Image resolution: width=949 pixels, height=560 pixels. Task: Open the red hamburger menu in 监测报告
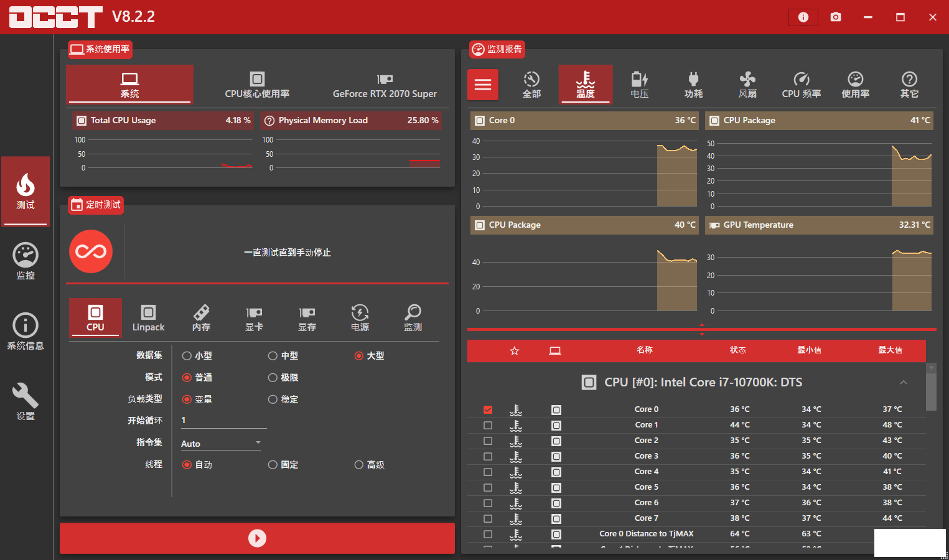click(x=483, y=85)
